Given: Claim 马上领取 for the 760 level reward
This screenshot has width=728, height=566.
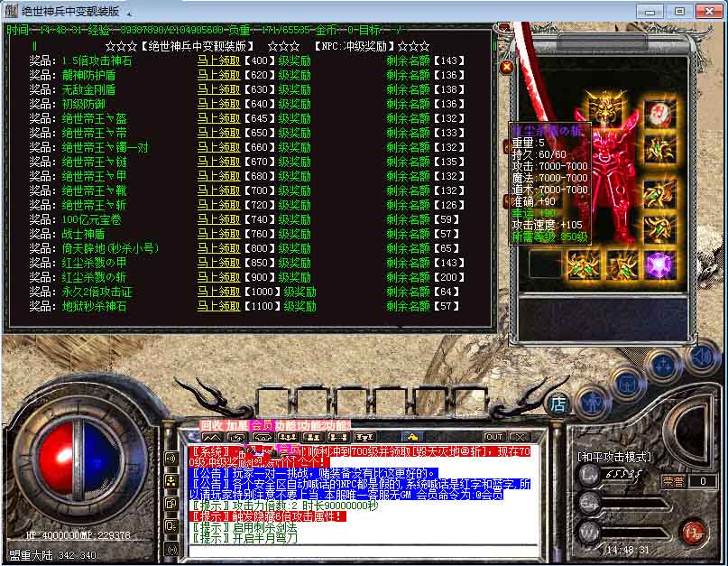Looking at the screenshot, I should tap(218, 234).
